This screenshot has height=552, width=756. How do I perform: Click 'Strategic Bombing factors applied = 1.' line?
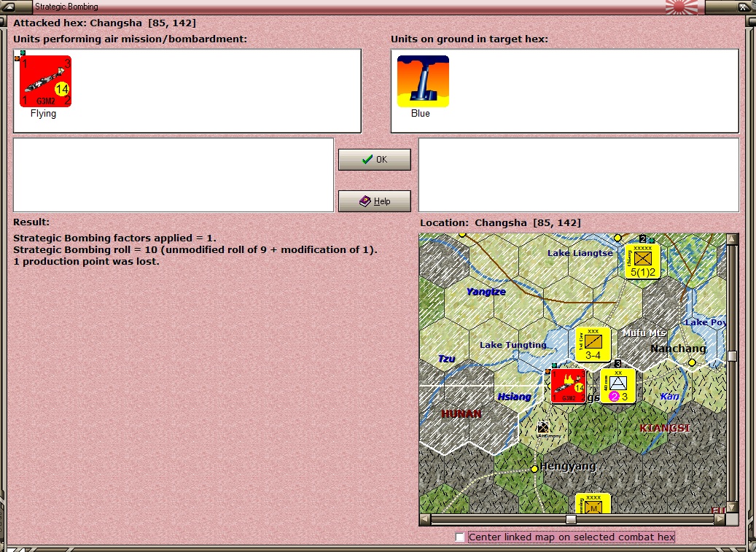[x=114, y=238]
